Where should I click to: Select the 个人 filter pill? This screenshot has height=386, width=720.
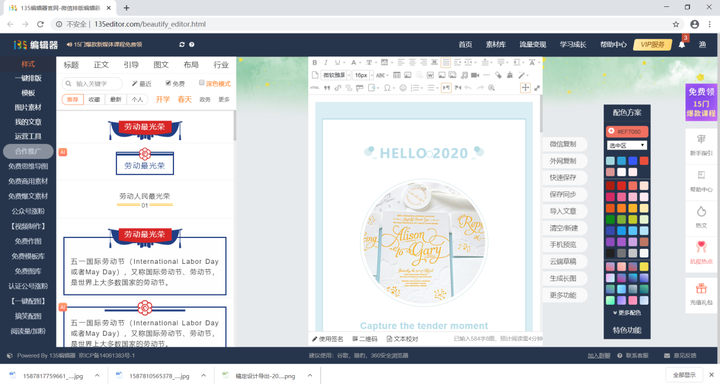click(x=137, y=100)
